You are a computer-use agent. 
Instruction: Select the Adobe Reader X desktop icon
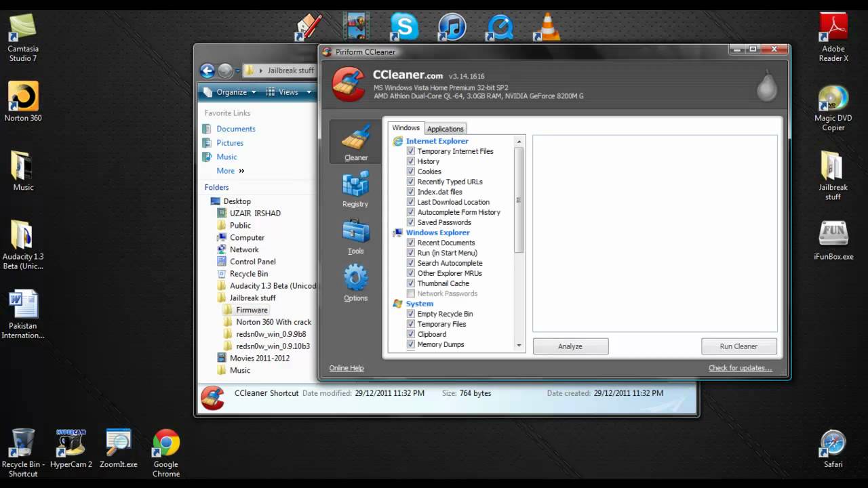tap(833, 37)
